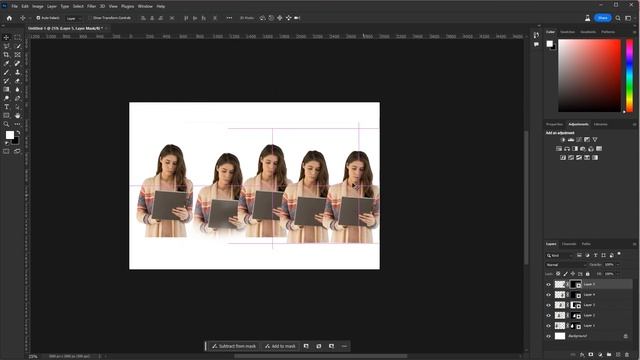Screen dimensions: 640x360
Task: Select the Brush tool
Action: tap(6, 72)
